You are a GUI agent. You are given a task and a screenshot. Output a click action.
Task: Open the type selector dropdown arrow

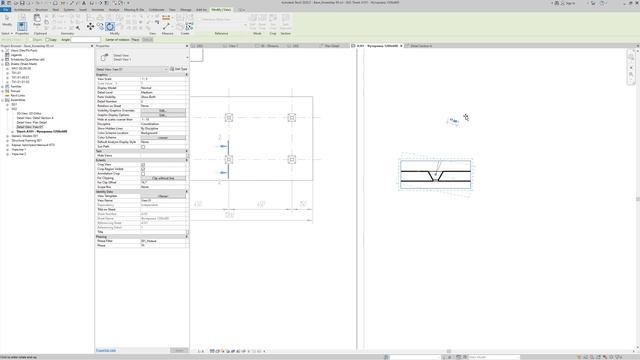click(187, 57)
